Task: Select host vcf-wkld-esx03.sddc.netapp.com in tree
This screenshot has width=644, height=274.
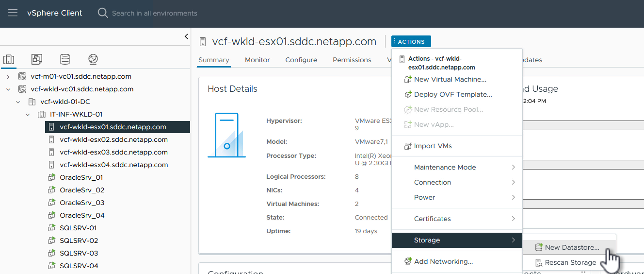Action: (113, 152)
